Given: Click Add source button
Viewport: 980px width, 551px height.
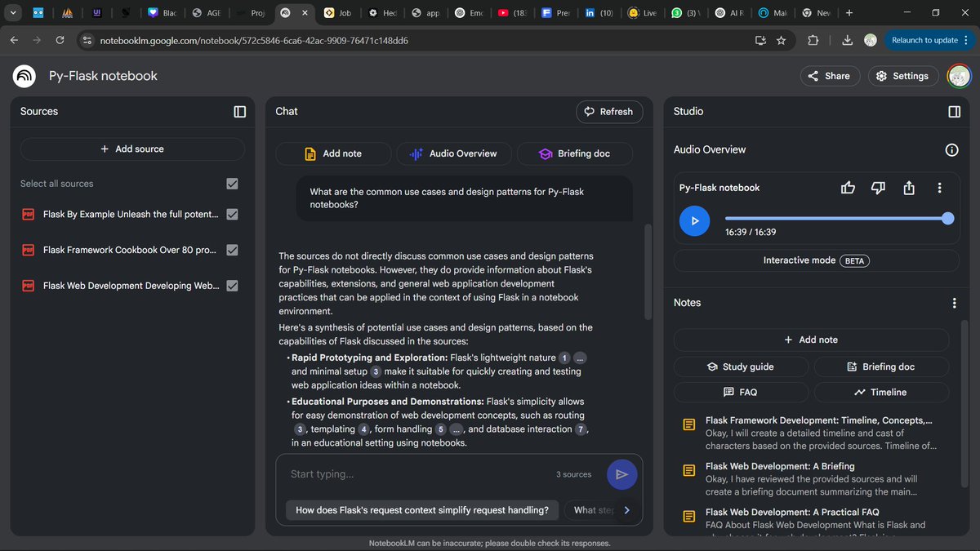Looking at the screenshot, I should point(132,149).
